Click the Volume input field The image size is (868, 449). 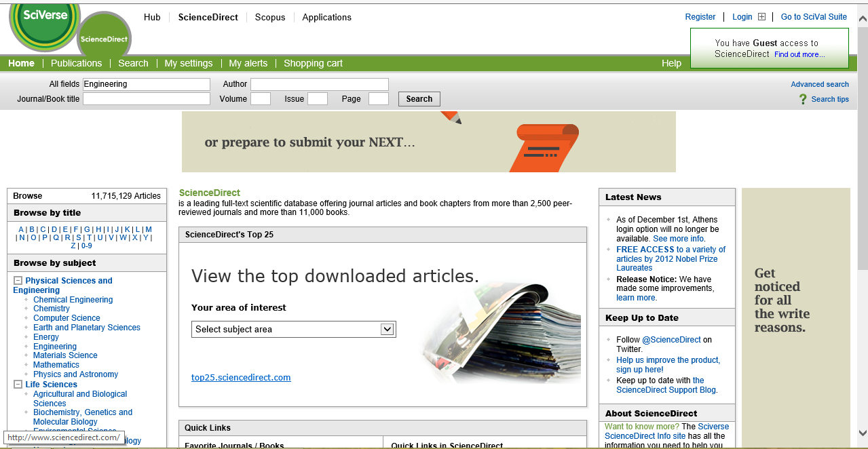coord(261,99)
